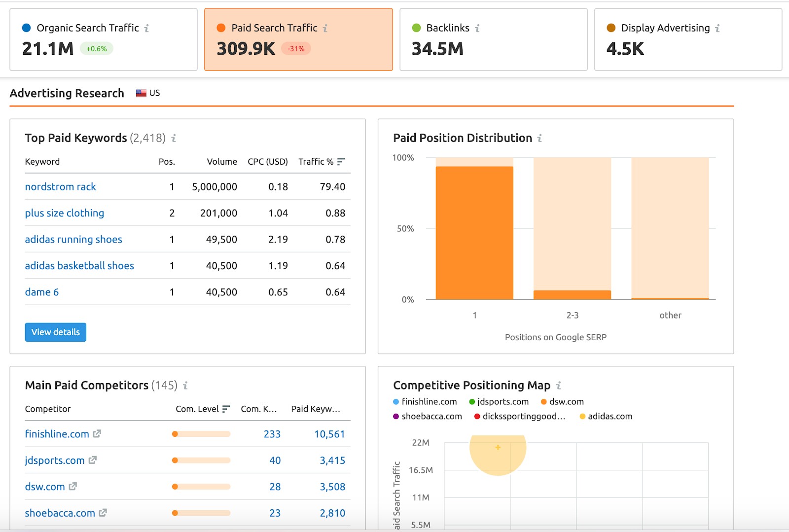Image resolution: width=789 pixels, height=532 pixels.
Task: Click info icon next to Organic Search Traffic
Action: coord(146,29)
